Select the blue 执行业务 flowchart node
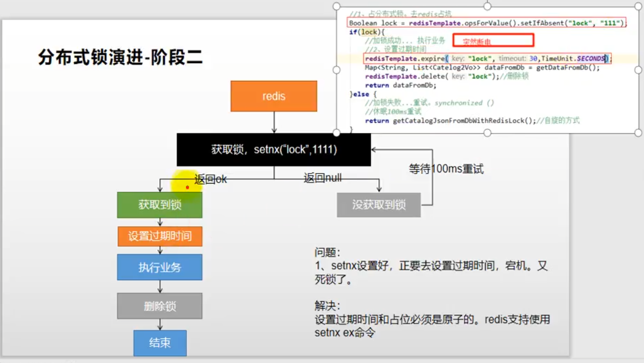Screen dimensions: 644x363 (x=159, y=267)
